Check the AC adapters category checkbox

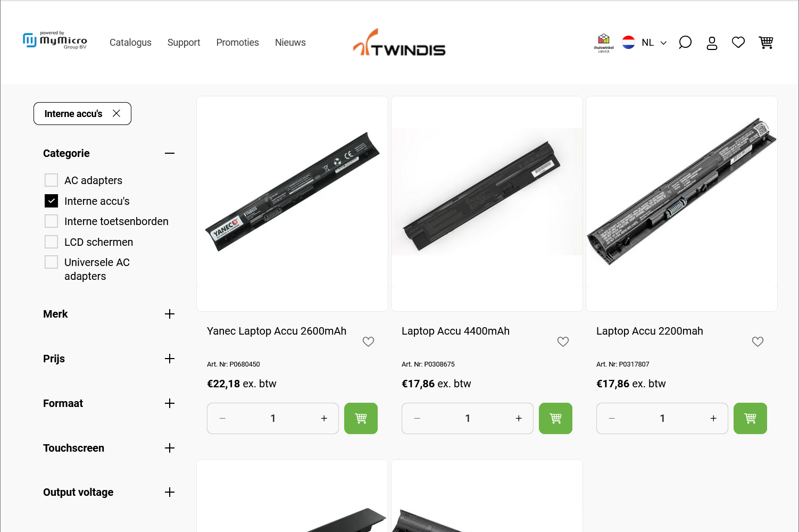[x=51, y=180]
